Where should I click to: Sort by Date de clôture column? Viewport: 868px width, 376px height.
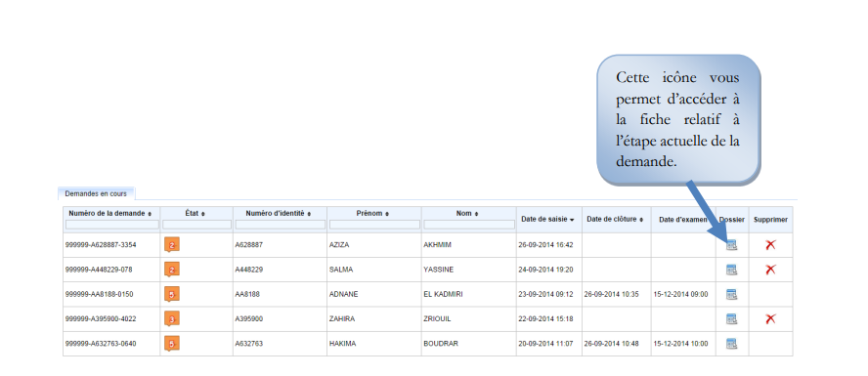pyautogui.click(x=615, y=220)
